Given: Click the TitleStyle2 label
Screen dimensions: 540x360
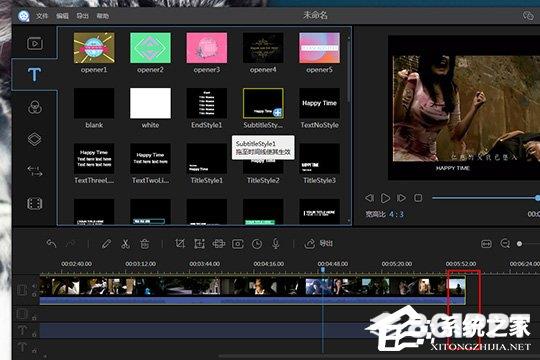Looking at the screenshot, I should pyautogui.click(x=263, y=180).
